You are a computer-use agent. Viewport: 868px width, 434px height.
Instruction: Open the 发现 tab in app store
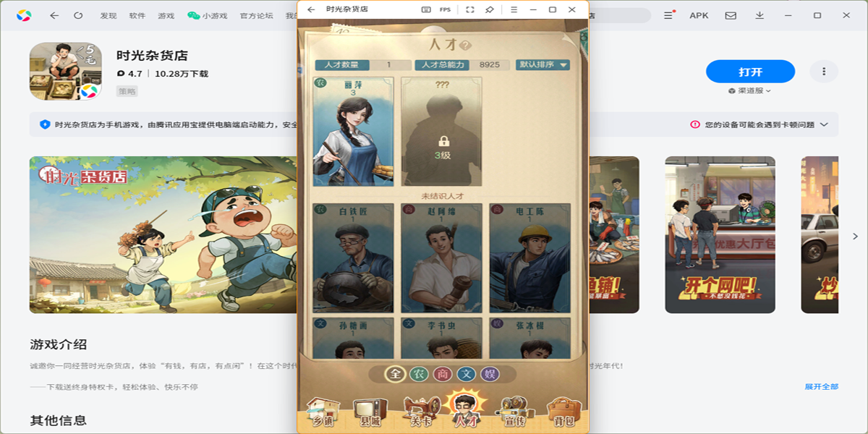109,15
